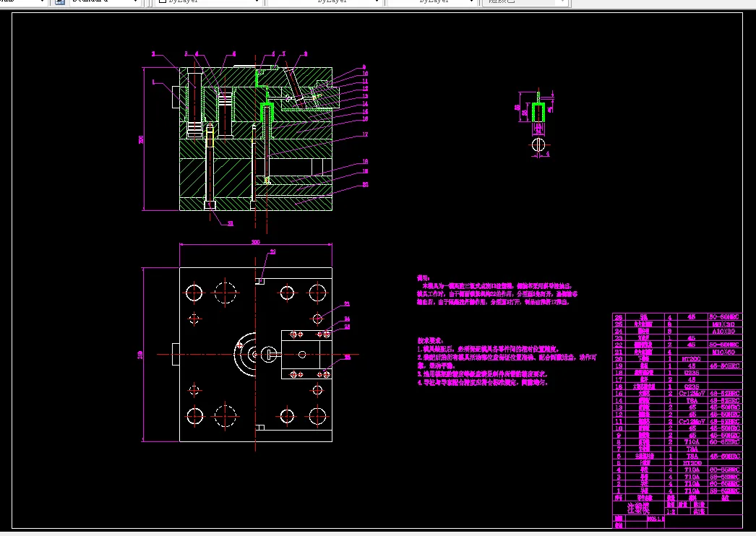Click the 1:2 scale cell in title block

671,511
